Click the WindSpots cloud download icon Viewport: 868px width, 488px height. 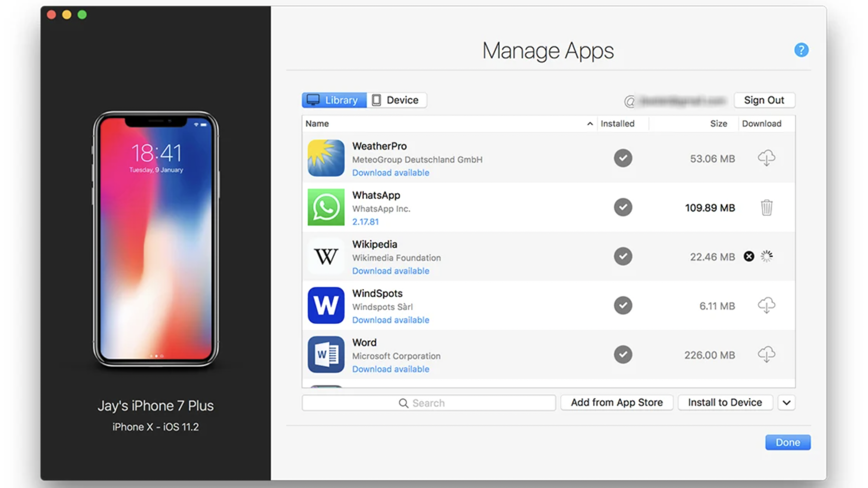[x=766, y=305]
